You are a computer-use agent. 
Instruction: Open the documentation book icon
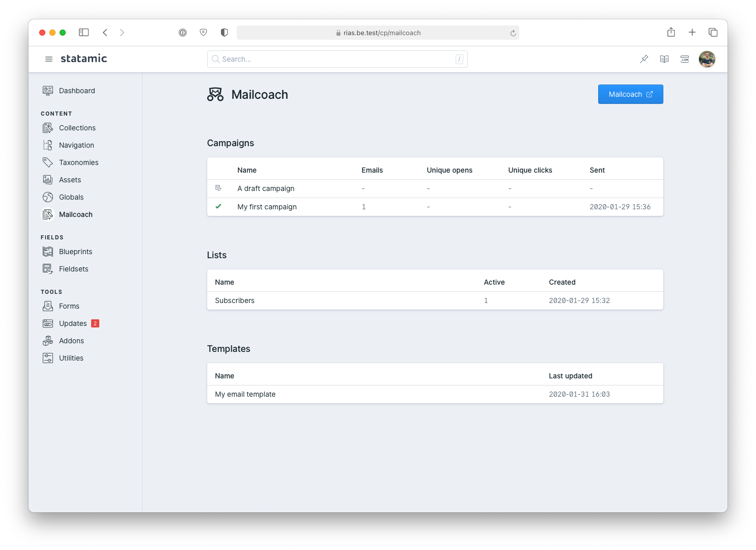664,59
